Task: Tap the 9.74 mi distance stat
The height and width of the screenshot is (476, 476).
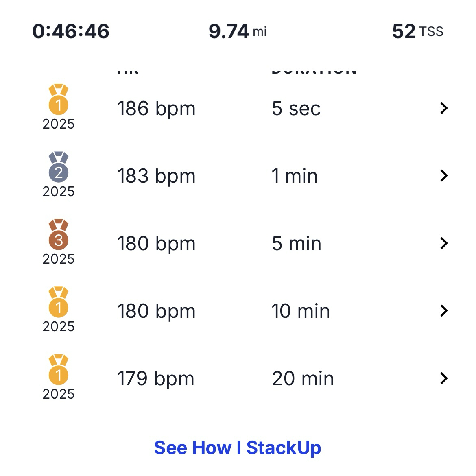Action: [x=237, y=31]
